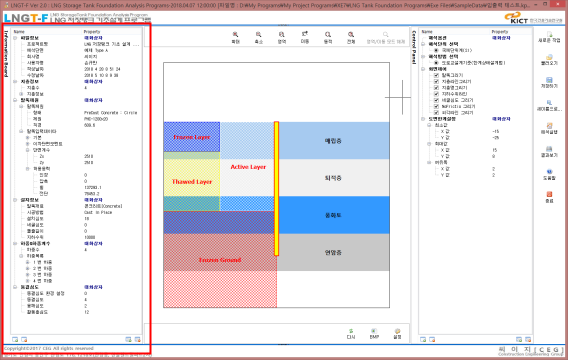Screen dimensions: 568x364
Task: Click the Information Board vertical tab
Action: 6,54
